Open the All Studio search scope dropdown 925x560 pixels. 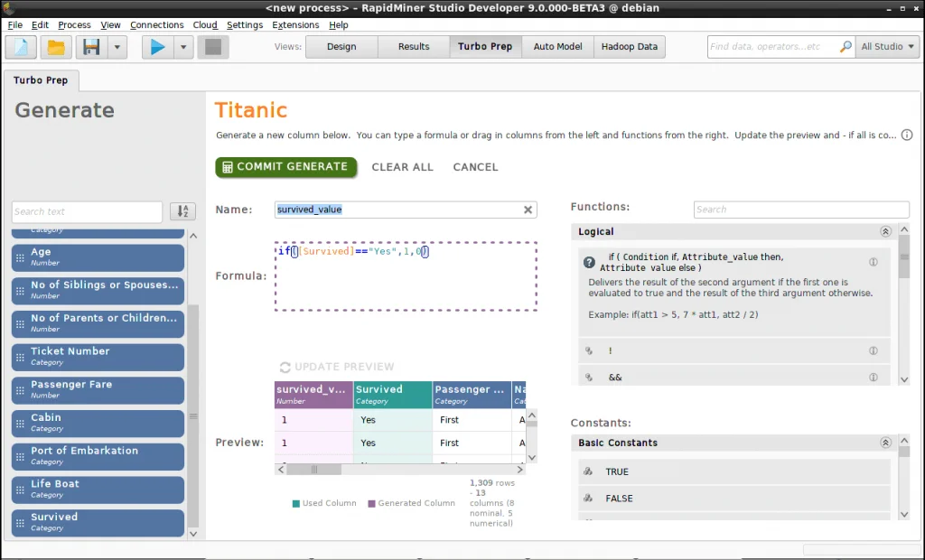click(x=888, y=46)
